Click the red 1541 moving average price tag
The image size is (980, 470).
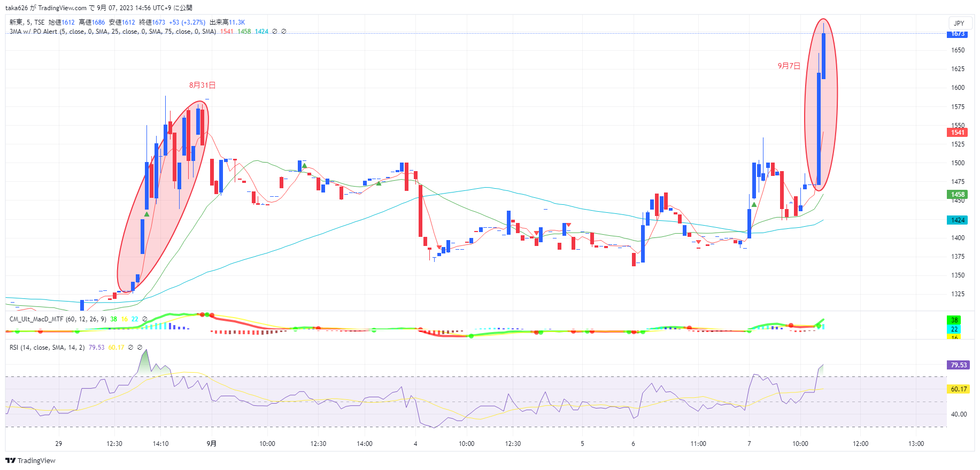tap(958, 133)
